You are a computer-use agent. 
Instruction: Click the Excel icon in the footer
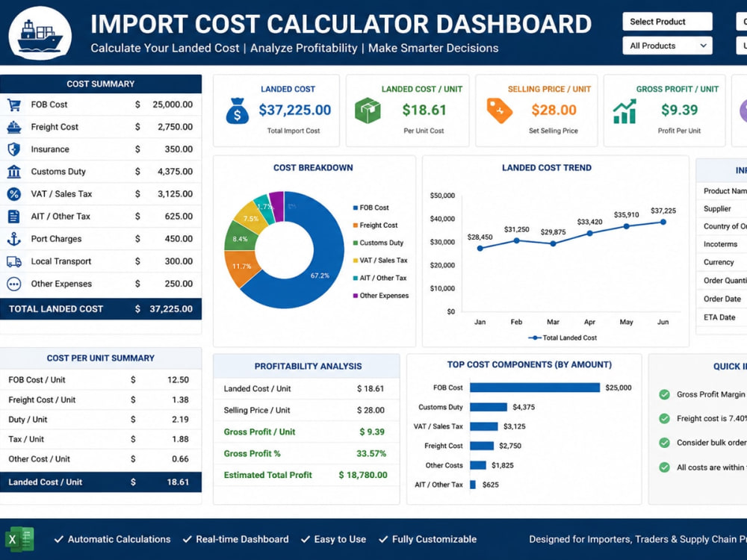coord(19,540)
